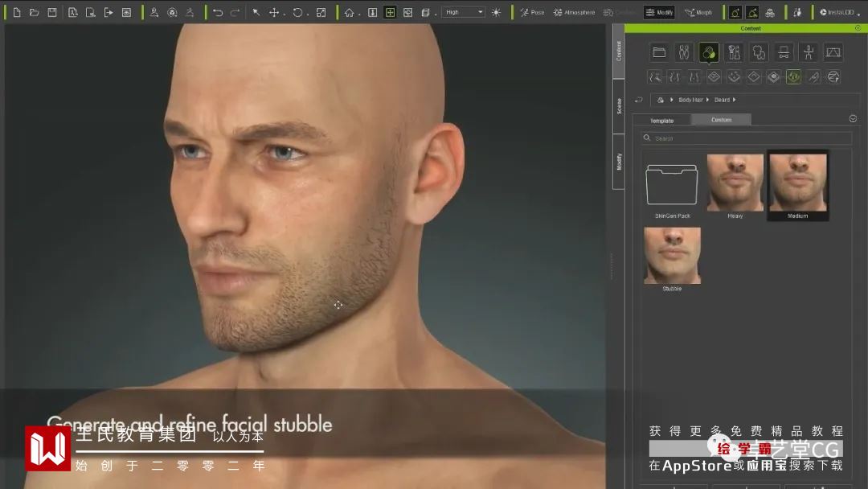Open the Scene vertical side tab

coord(619,106)
